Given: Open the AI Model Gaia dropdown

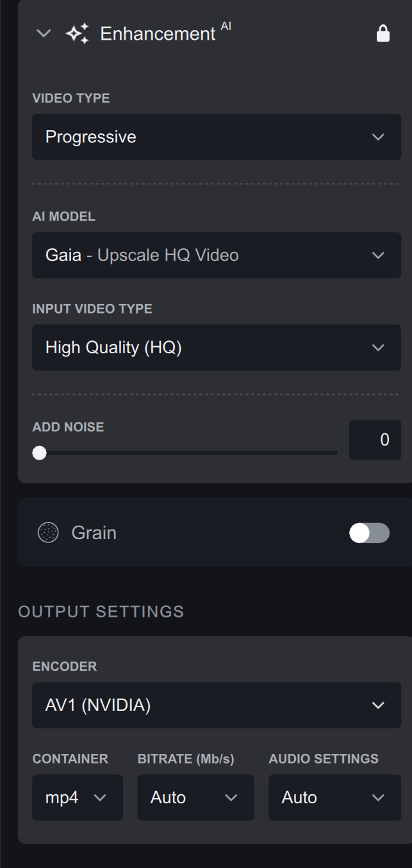Looking at the screenshot, I should (216, 255).
